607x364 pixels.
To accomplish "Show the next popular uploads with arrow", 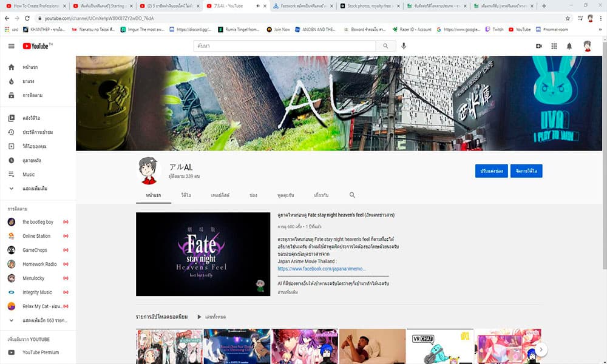I will pos(541,349).
